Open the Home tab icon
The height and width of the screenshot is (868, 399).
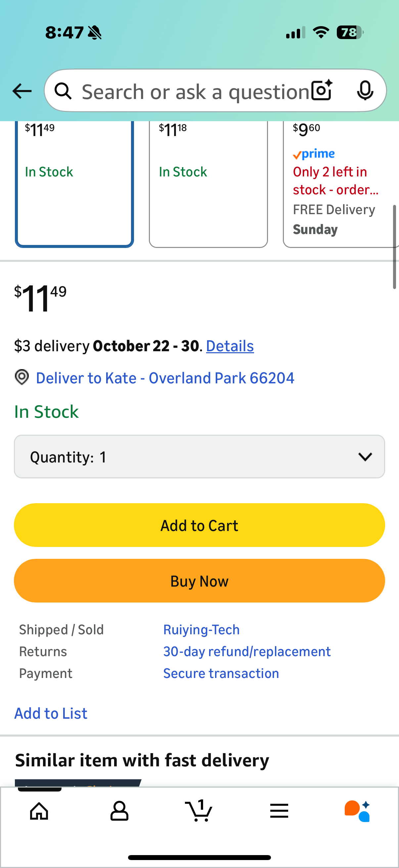tap(39, 811)
